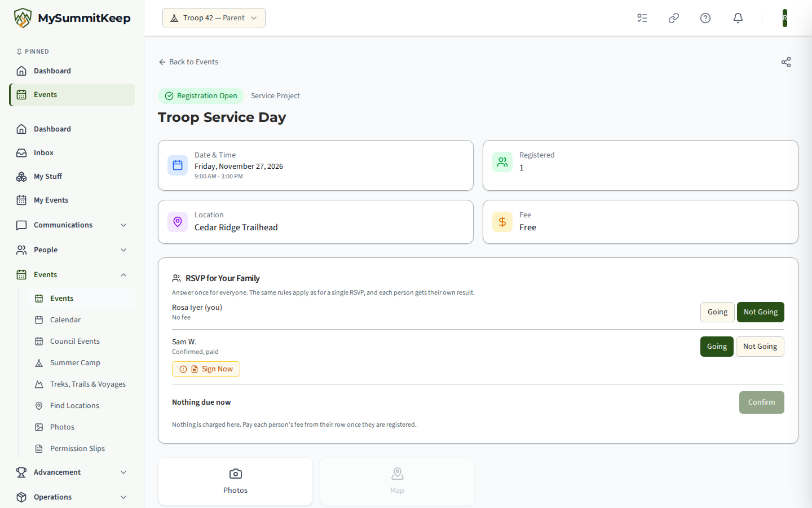
Task: Open the Photos camera tile
Action: tap(236, 481)
